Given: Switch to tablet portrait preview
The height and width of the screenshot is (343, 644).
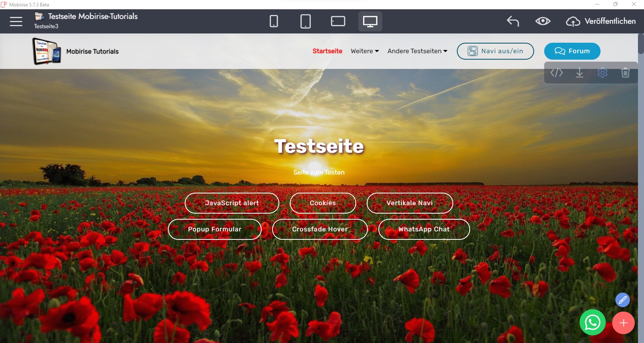Looking at the screenshot, I should pyautogui.click(x=305, y=21).
